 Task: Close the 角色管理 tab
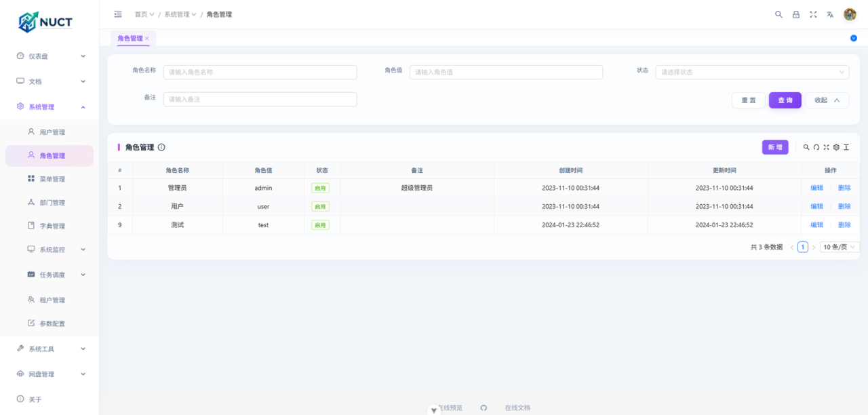tap(147, 39)
